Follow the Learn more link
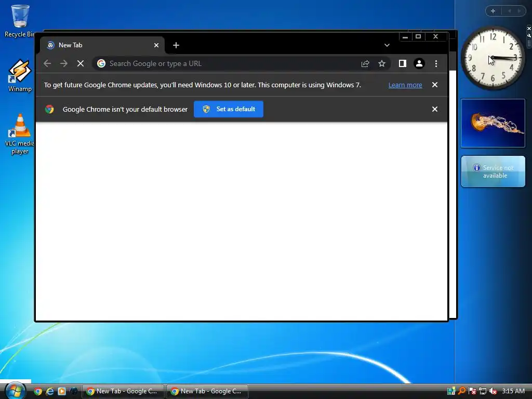 pyautogui.click(x=405, y=85)
